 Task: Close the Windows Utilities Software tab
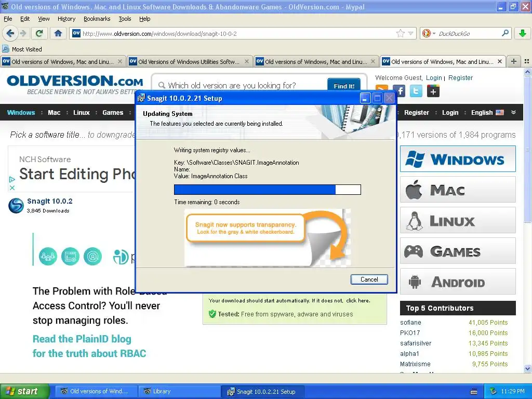(x=247, y=61)
